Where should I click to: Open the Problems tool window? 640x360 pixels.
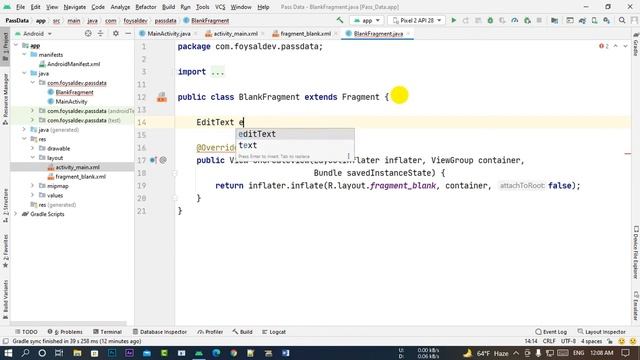pyautogui.click(x=65, y=332)
